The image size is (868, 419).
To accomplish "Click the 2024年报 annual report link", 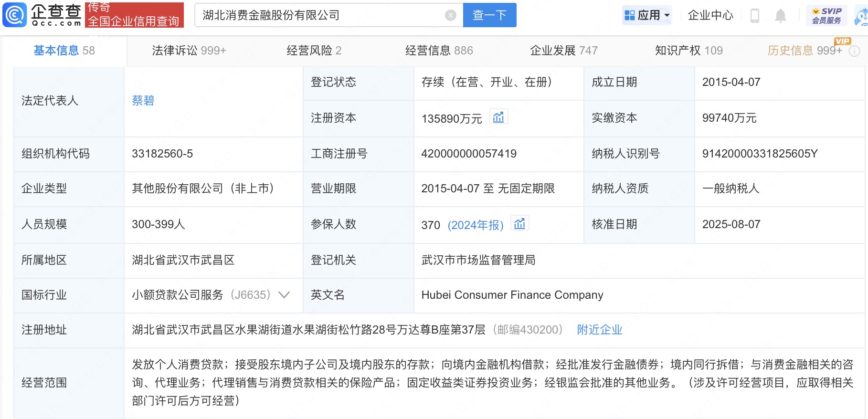I will tap(476, 225).
